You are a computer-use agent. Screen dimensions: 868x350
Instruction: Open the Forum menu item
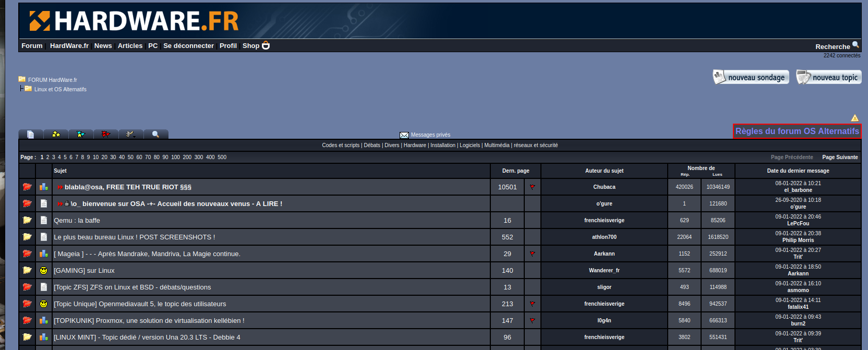tap(32, 46)
